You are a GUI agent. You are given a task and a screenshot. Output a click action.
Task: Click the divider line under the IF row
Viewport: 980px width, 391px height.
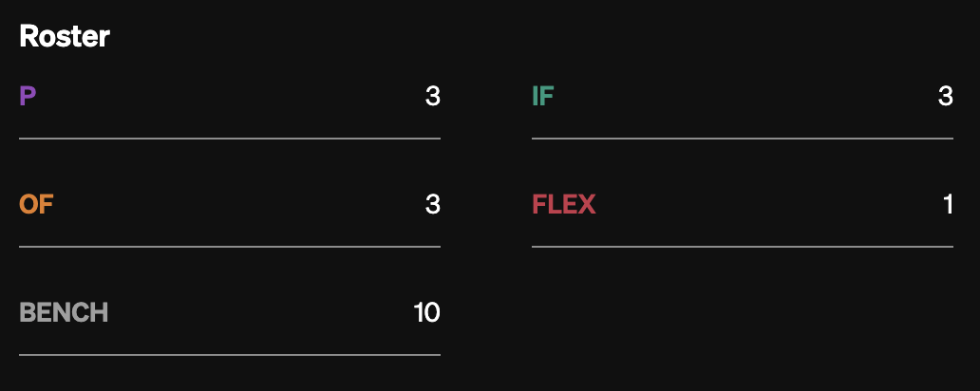(743, 139)
